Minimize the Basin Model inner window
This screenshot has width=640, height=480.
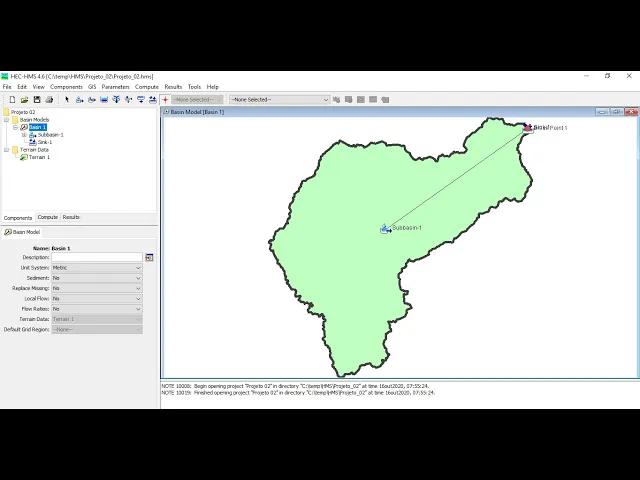(x=602, y=111)
